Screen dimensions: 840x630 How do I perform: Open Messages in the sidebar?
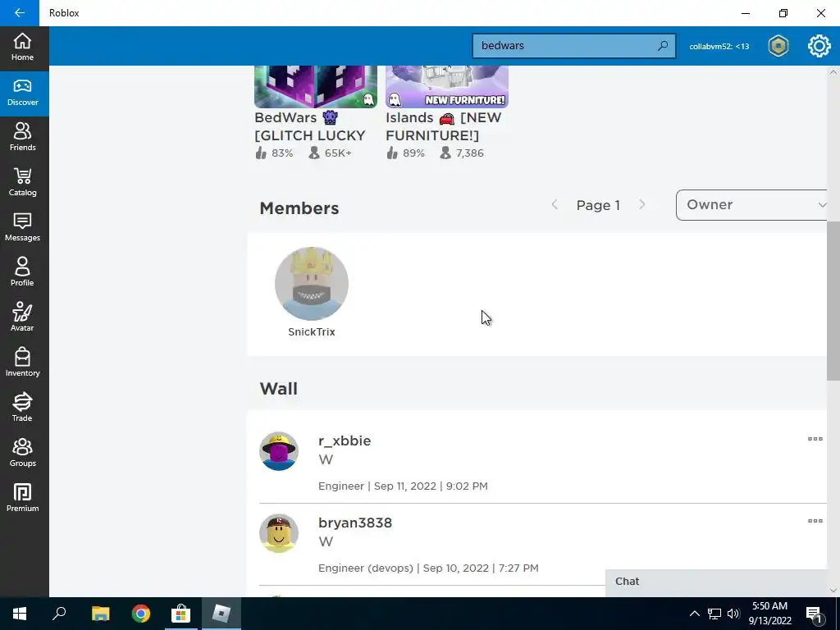point(22,228)
